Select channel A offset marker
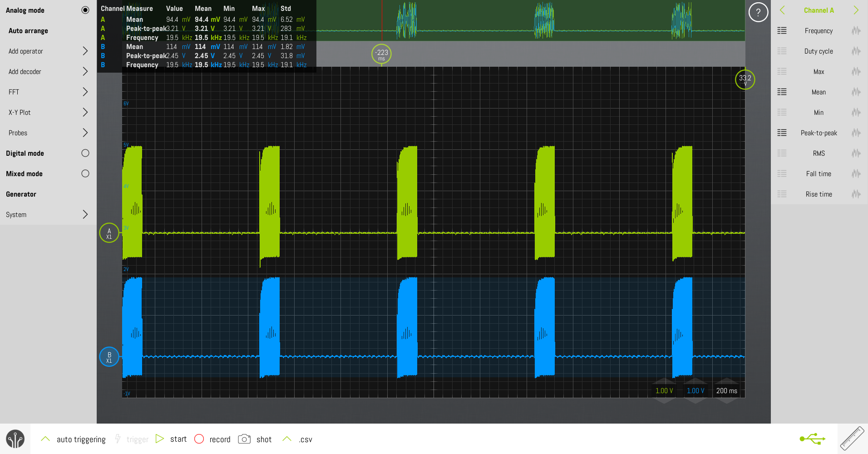The width and height of the screenshot is (868, 454). tap(109, 233)
